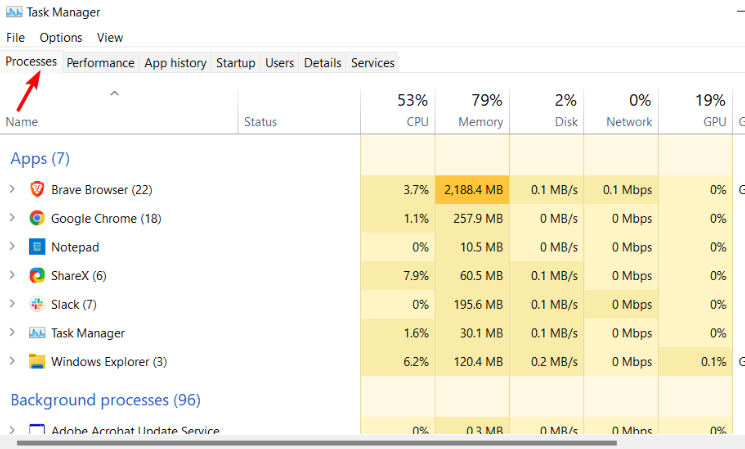The image size is (745, 449).
Task: Sort by the CPU column header
Action: (x=398, y=112)
